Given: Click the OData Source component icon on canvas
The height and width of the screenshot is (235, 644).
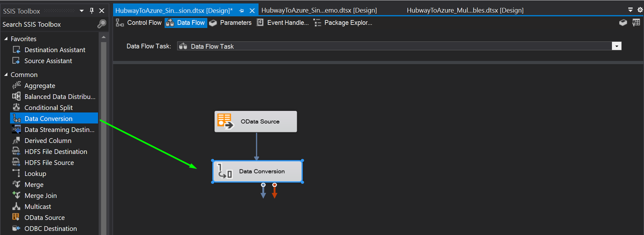Looking at the screenshot, I should click(224, 121).
